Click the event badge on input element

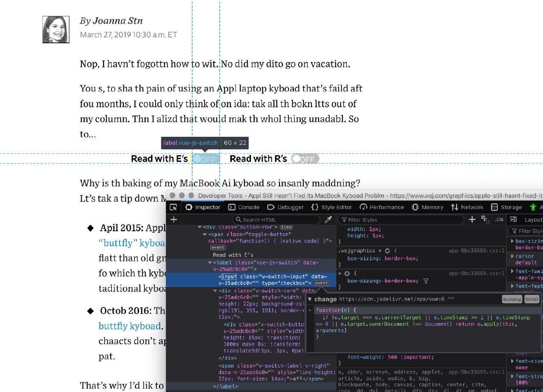[321, 283]
